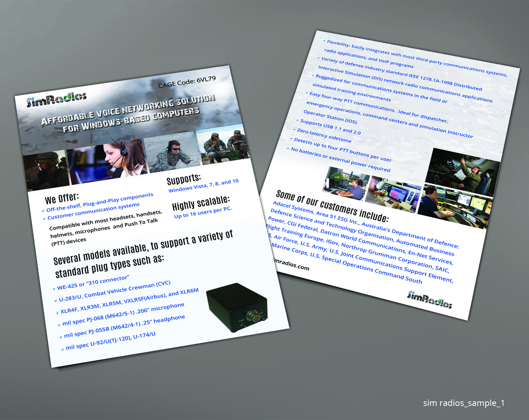Click 'mil spec PJ-068 (M642/5-1)' bullet
529x420 pixels.
(x=123, y=314)
